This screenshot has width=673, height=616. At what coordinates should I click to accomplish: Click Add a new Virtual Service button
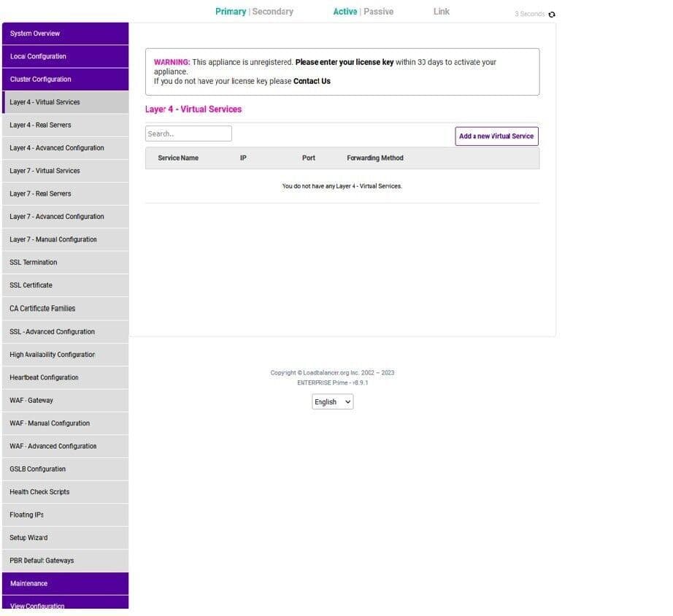[x=496, y=136]
